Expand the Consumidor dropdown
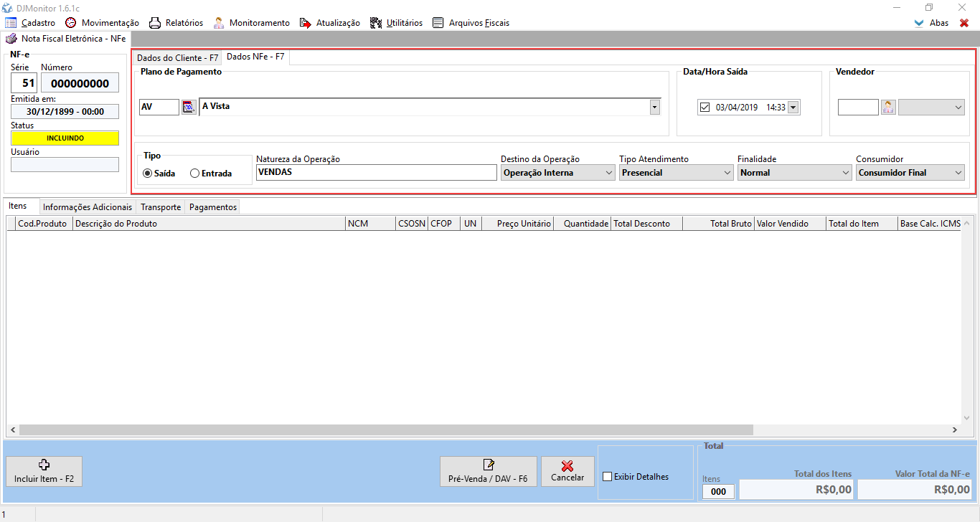 pos(958,173)
